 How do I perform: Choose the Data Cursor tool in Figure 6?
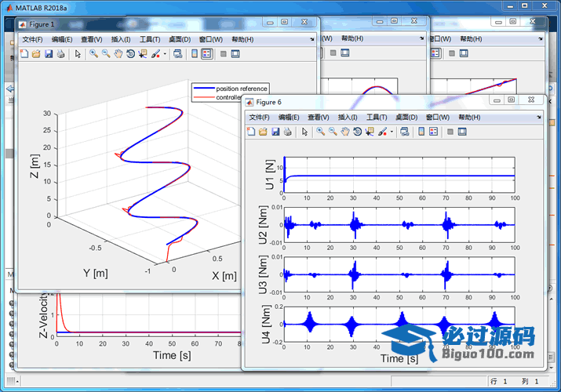369,132
